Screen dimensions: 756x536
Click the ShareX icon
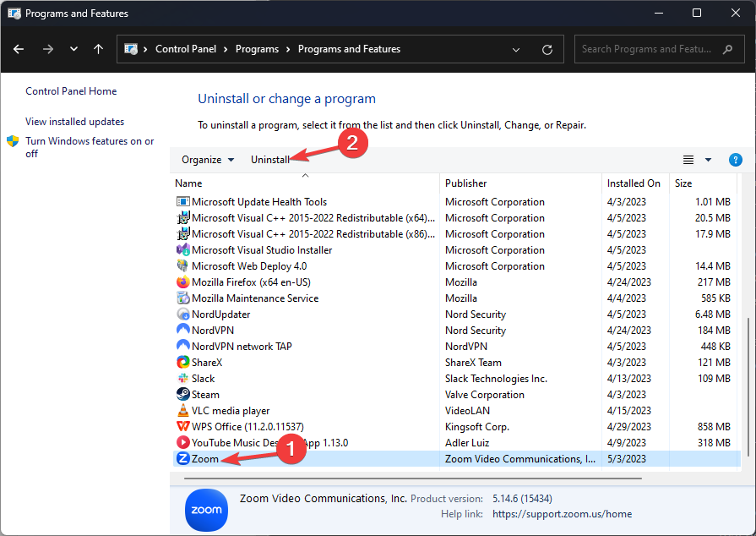point(182,363)
